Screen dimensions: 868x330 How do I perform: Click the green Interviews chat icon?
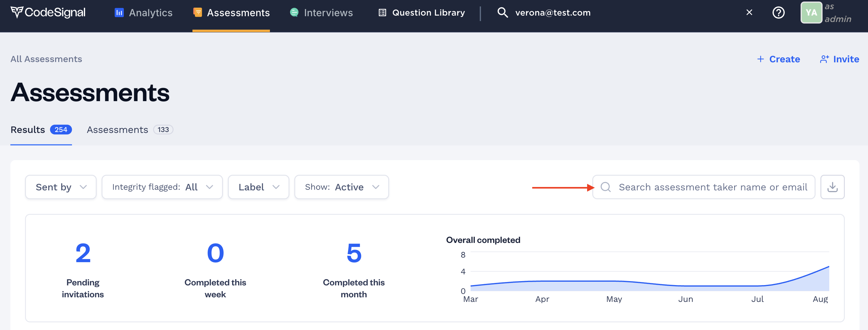(x=294, y=13)
